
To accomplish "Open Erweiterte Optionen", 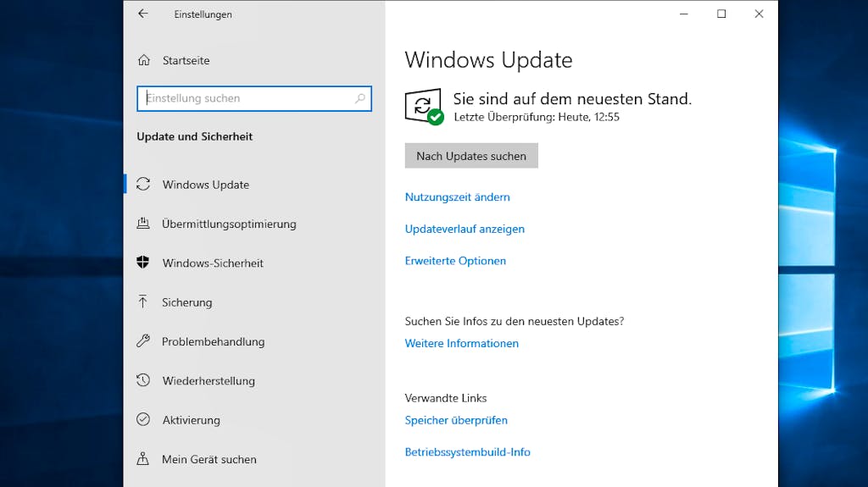I will tap(455, 261).
